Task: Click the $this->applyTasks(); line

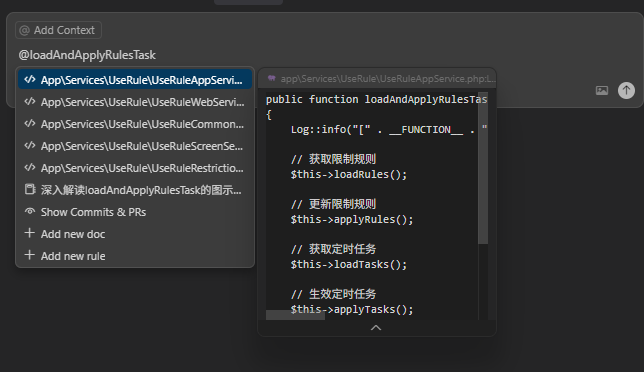Action: [352, 309]
